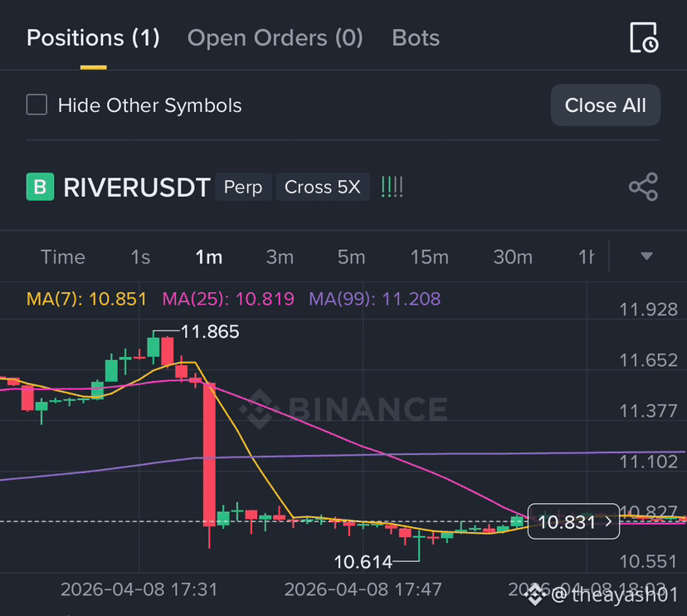Tap the MA(25): 10.819 indicator

[228, 299]
